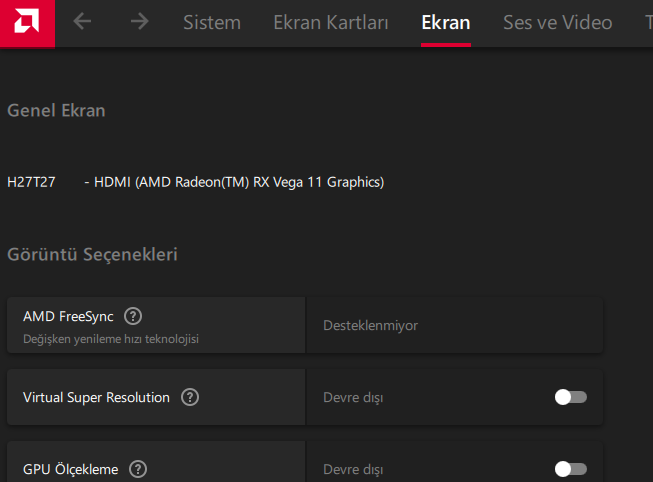Open GPU Ölçekleme help question icon
The image size is (653, 482).
pos(138,469)
